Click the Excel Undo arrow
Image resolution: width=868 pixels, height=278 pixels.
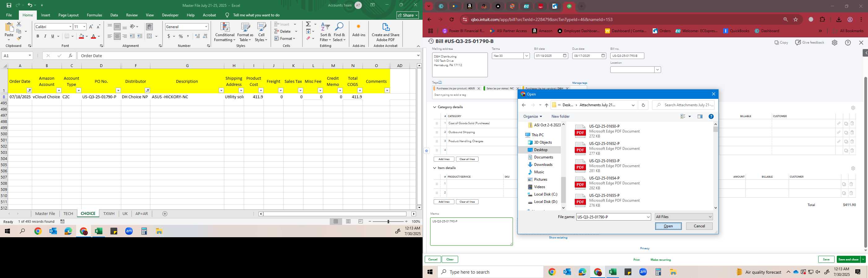30,5
